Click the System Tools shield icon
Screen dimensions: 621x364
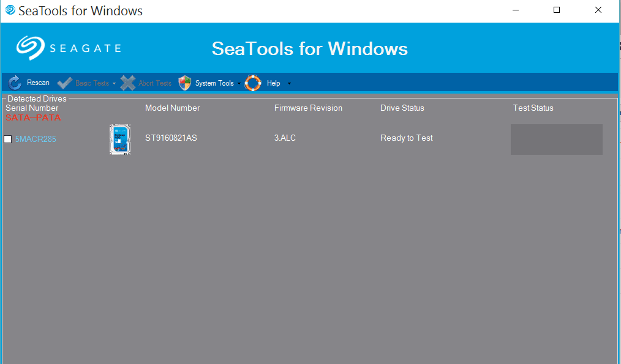click(x=184, y=83)
